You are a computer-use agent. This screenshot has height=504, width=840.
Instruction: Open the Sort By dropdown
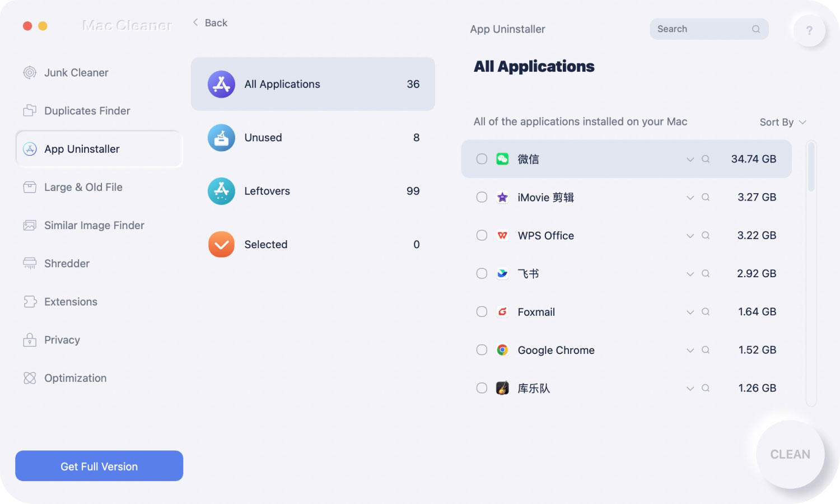click(782, 122)
